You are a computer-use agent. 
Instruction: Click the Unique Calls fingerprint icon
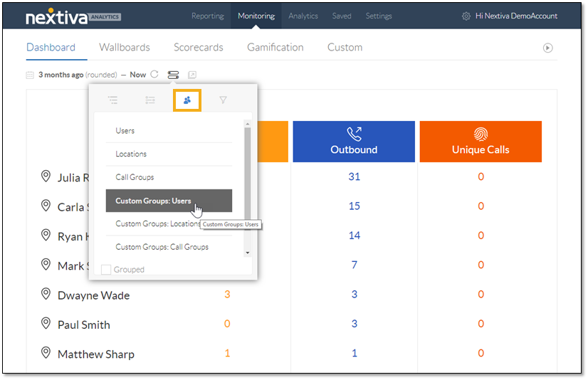pos(481,134)
